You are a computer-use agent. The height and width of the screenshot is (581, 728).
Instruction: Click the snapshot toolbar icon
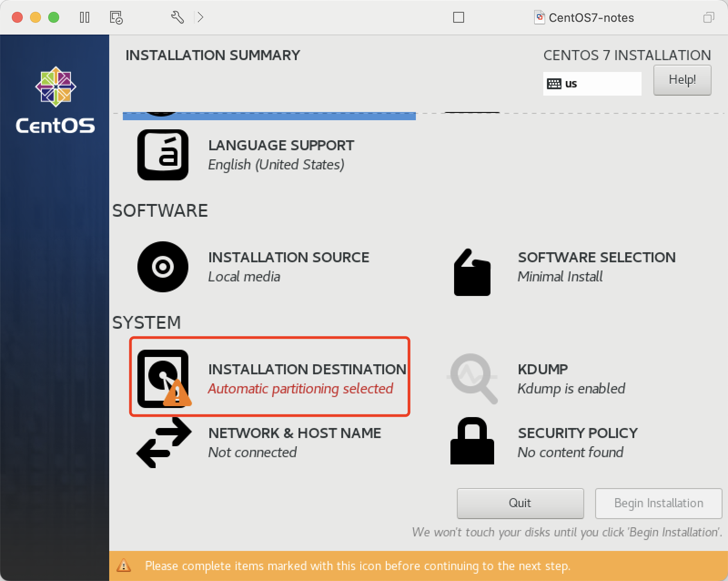[x=116, y=17]
